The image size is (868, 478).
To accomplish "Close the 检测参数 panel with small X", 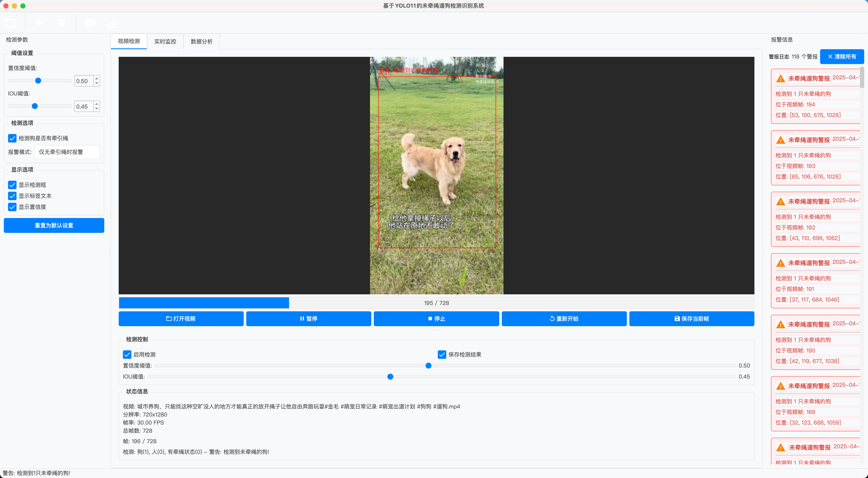I will 103,39.
